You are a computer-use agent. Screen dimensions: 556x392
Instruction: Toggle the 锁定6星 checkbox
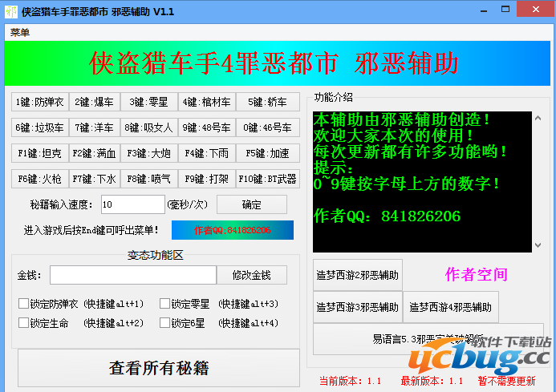click(165, 323)
